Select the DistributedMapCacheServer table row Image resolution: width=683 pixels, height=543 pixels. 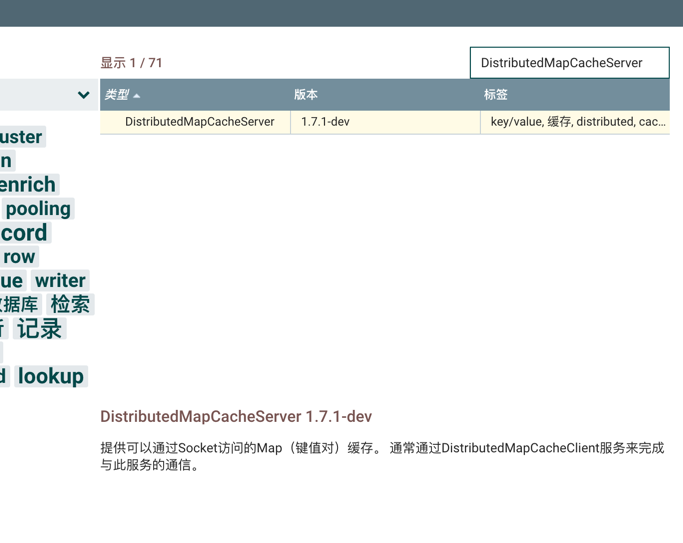pos(199,122)
